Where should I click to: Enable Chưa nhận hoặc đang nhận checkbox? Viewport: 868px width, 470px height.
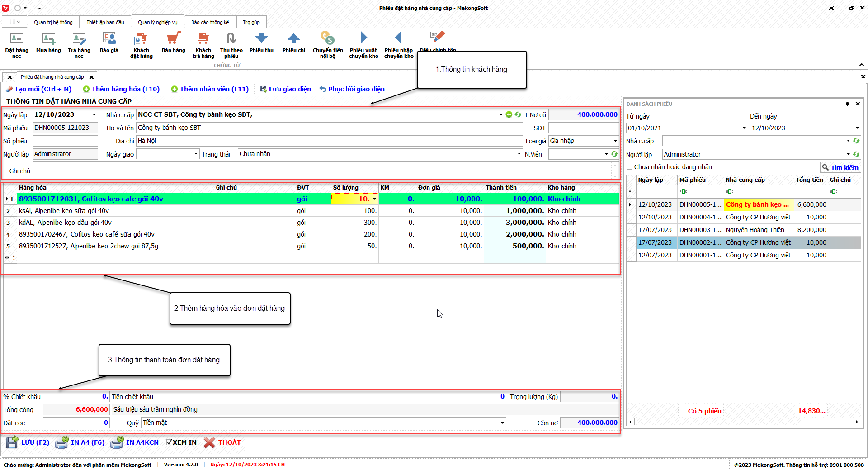[x=630, y=167]
